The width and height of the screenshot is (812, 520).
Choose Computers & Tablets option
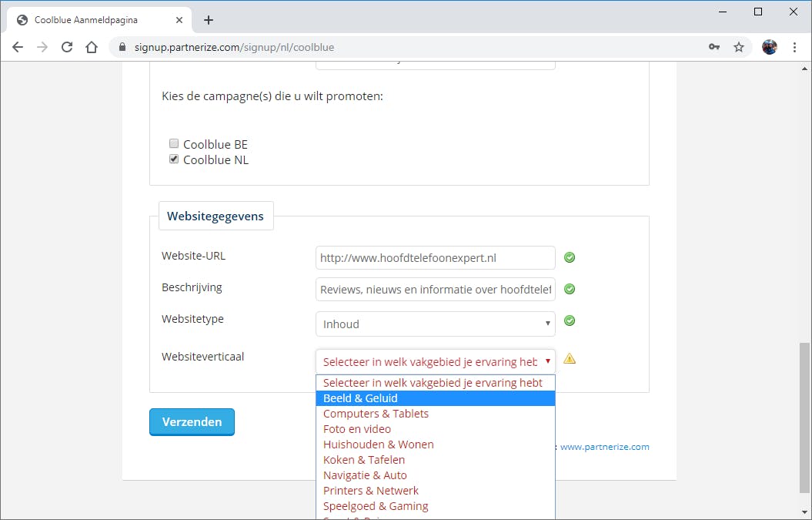tap(436, 414)
